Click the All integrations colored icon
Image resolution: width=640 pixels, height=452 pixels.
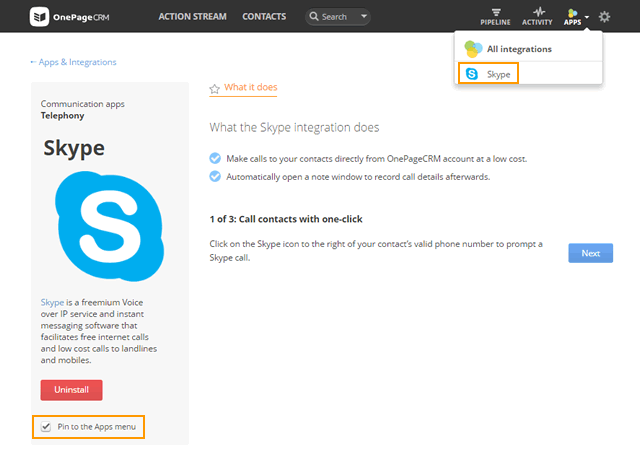[x=473, y=49]
